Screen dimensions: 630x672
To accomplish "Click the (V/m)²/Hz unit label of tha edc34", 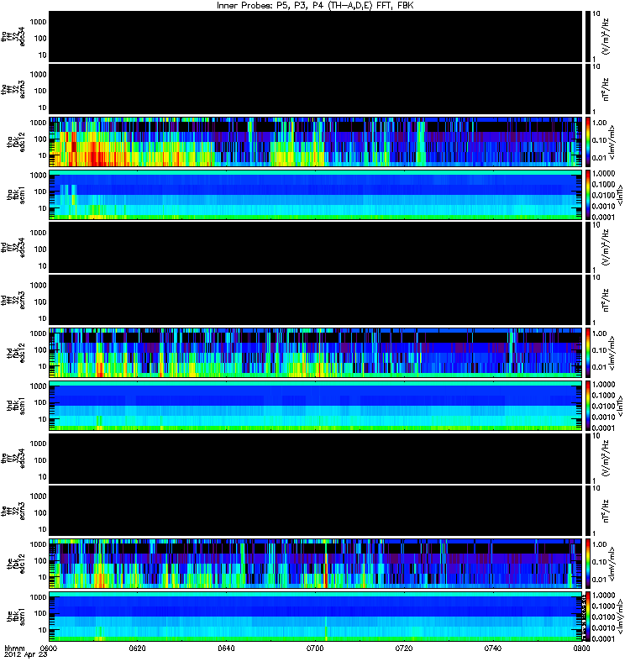I will pos(606,37).
